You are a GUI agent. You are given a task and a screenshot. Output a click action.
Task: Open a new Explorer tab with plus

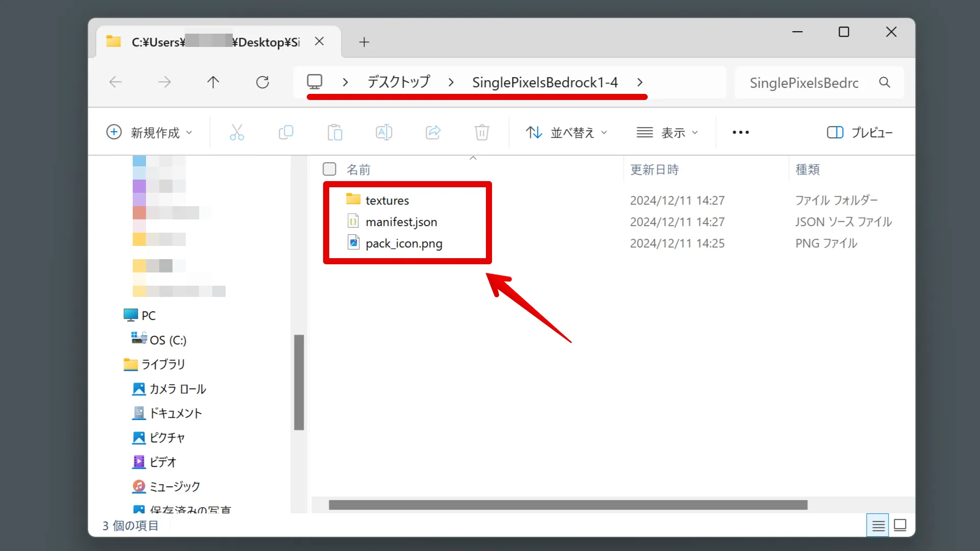pyautogui.click(x=364, y=42)
